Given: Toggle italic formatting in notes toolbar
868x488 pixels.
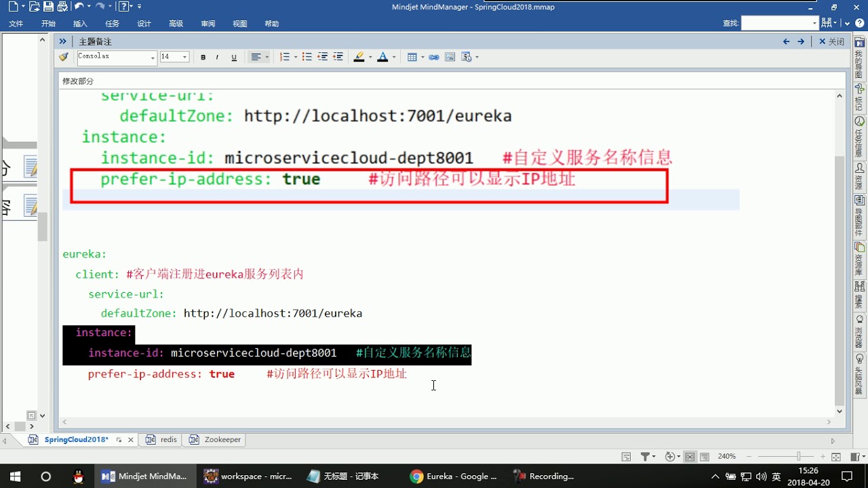Looking at the screenshot, I should (217, 58).
